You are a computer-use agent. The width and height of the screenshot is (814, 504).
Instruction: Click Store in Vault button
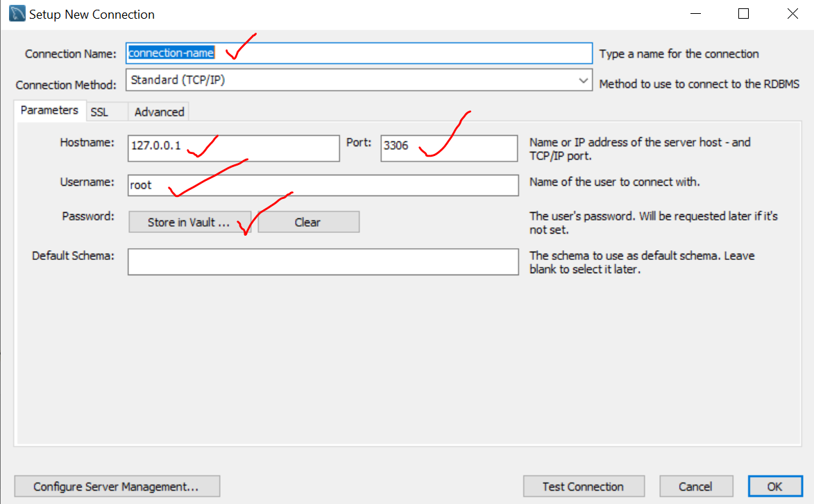tap(189, 222)
